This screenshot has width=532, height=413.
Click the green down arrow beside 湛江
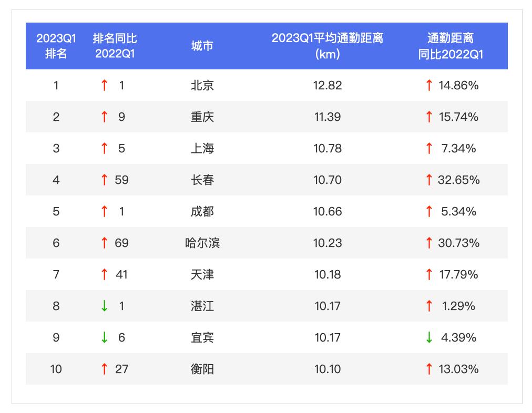[x=105, y=306]
